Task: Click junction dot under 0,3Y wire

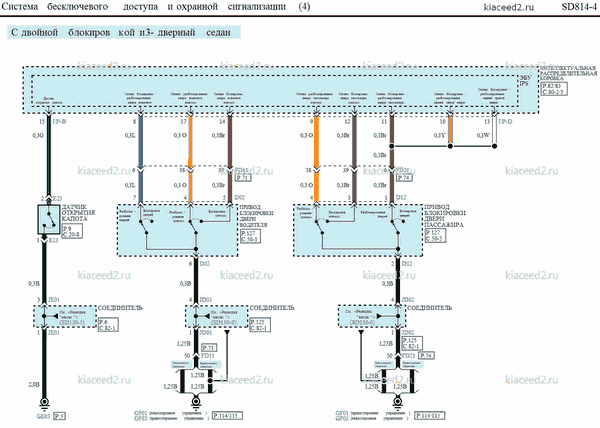Action: point(450,146)
